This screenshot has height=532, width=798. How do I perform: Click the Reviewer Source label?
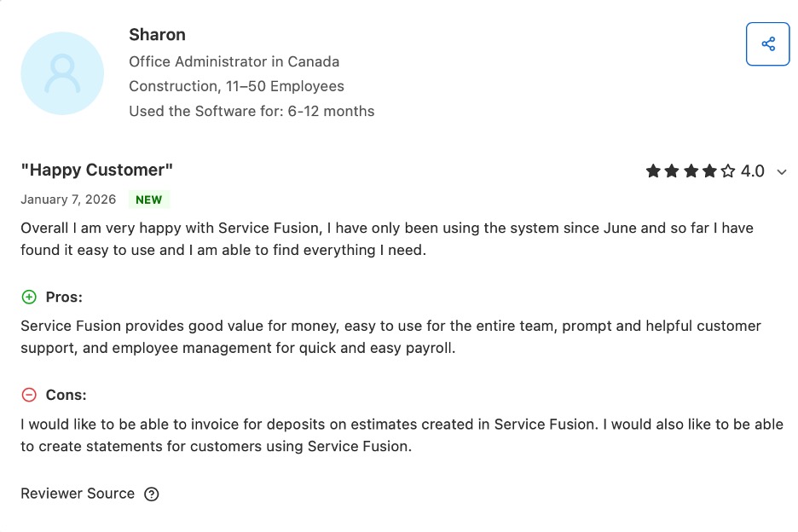pyautogui.click(x=78, y=493)
